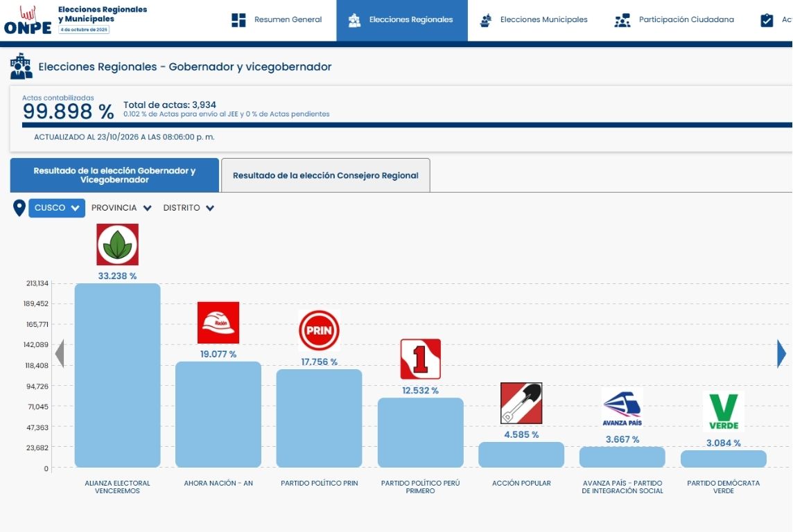Click the Avanza País train logo
Screen dimensions: 793x532
pyautogui.click(x=622, y=408)
